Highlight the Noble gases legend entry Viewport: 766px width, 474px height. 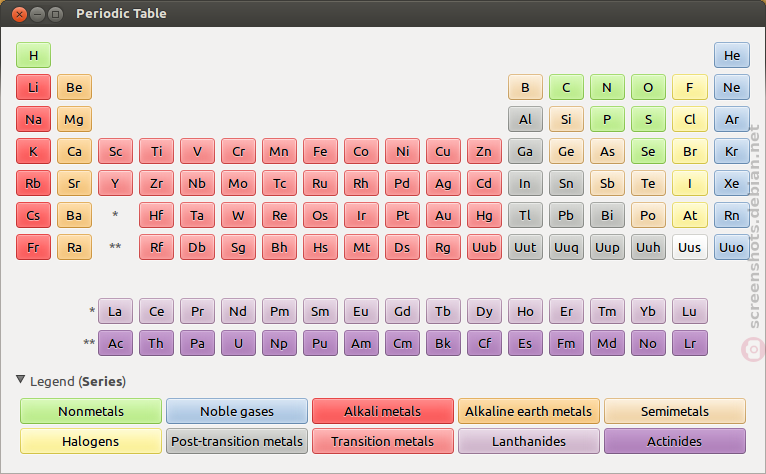click(237, 411)
